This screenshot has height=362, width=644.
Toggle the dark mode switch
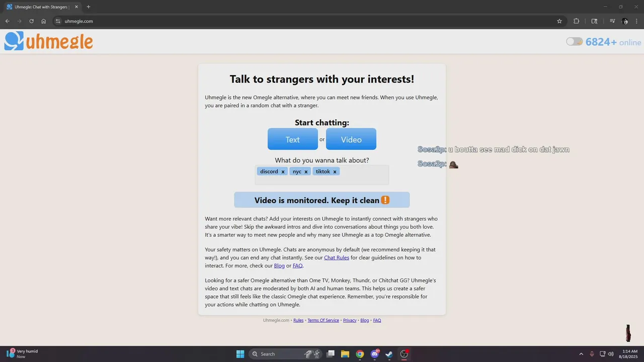(574, 42)
